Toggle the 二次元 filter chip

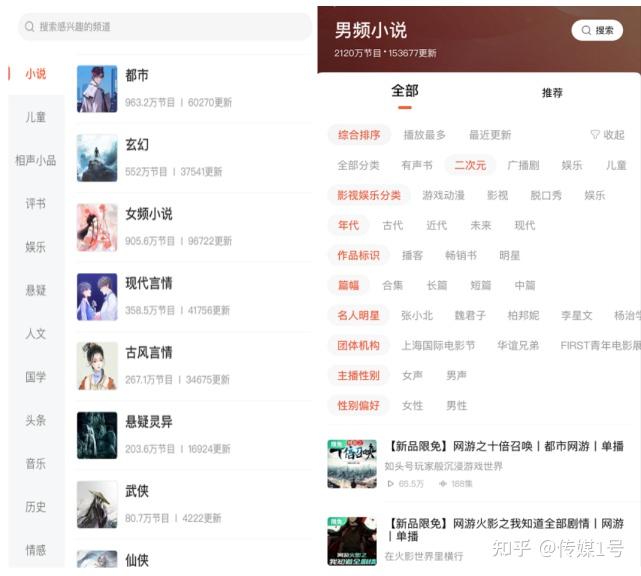pos(470,165)
